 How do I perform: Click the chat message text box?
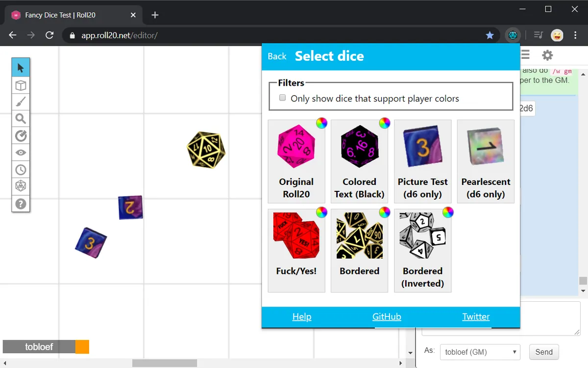coord(501,318)
